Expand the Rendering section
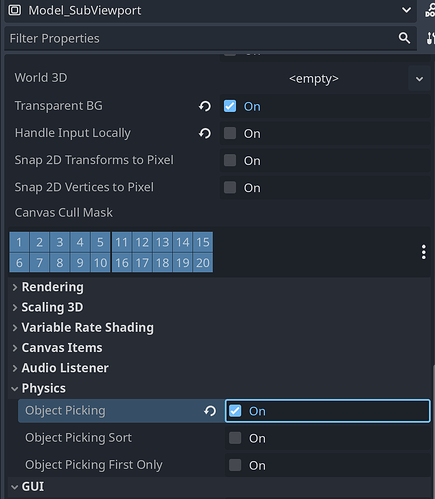 [x=53, y=287]
